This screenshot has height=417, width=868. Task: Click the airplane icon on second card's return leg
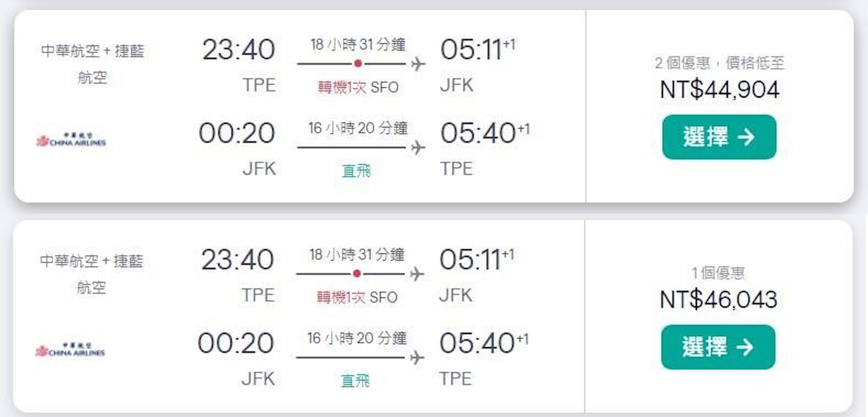pos(417,357)
